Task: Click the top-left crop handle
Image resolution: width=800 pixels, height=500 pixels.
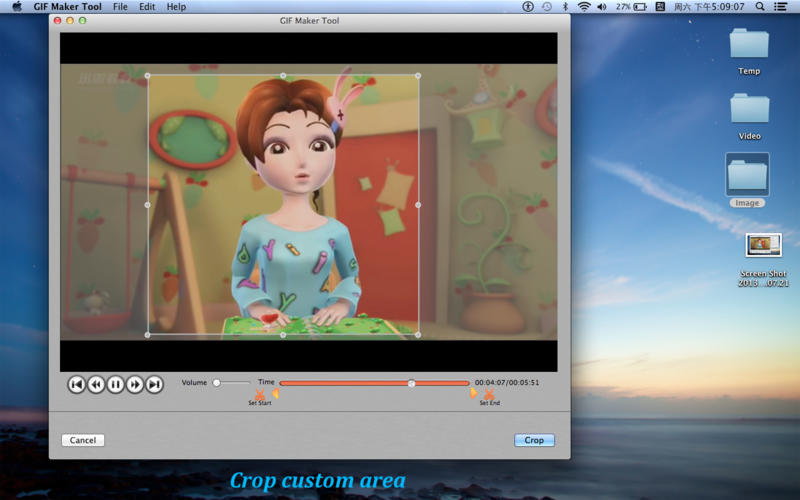Action: point(147,76)
